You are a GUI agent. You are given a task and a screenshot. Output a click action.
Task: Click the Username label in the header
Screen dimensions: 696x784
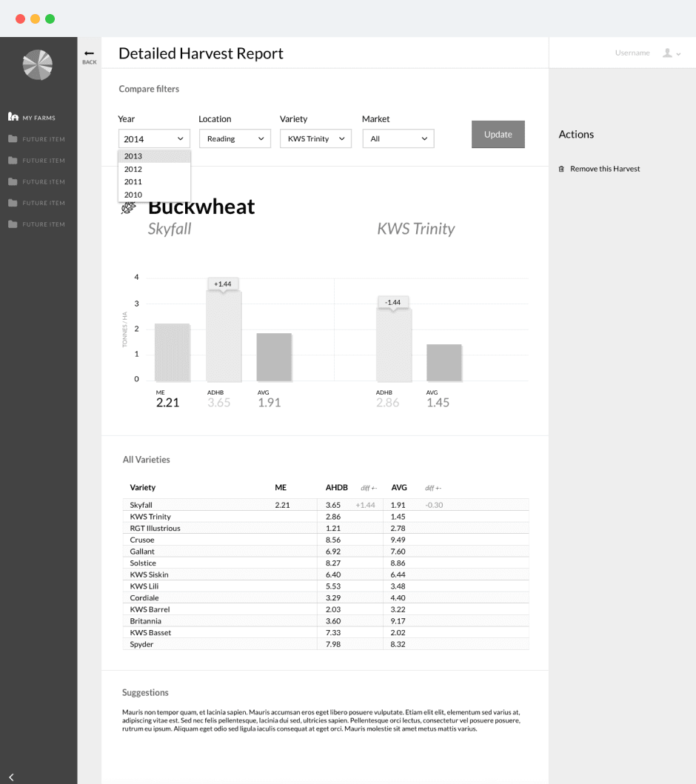point(632,52)
